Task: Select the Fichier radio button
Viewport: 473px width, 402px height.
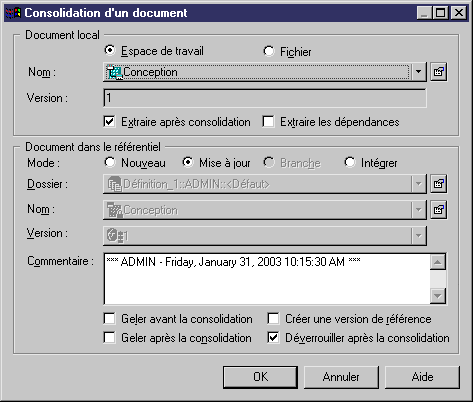Action: [269, 51]
